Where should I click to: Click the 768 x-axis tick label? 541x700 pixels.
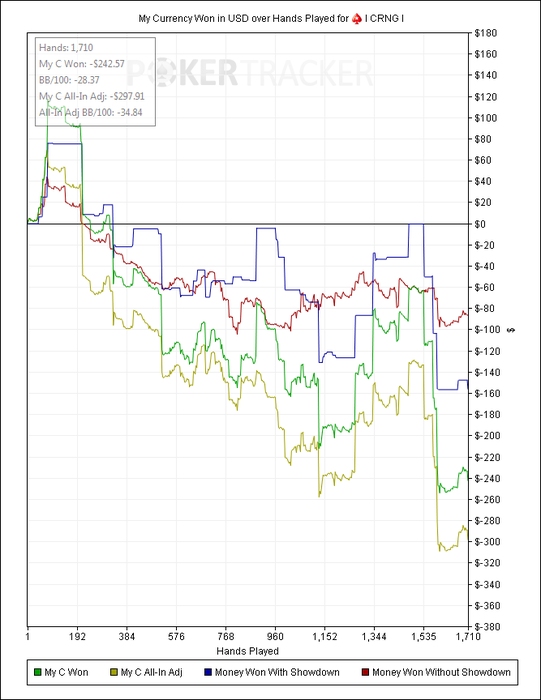pos(226,637)
